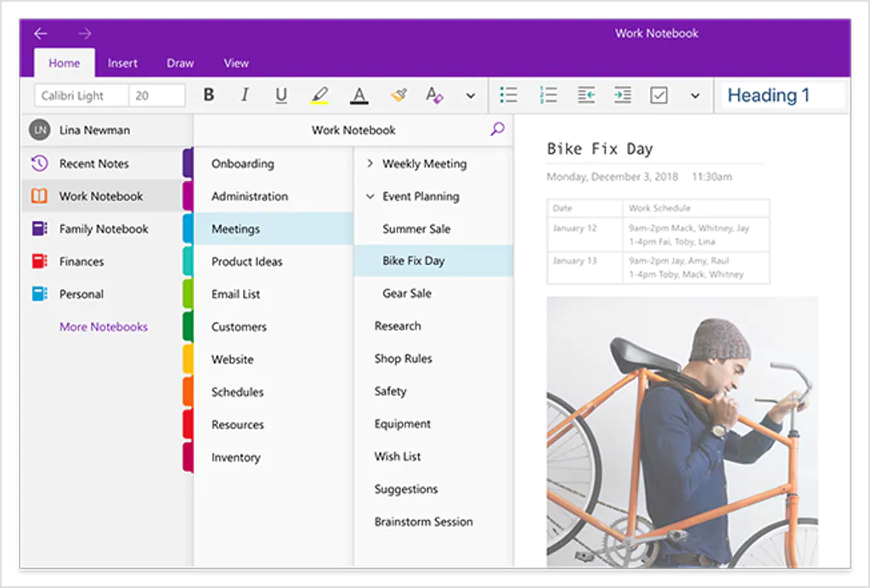Open More Notebooks

point(103,326)
